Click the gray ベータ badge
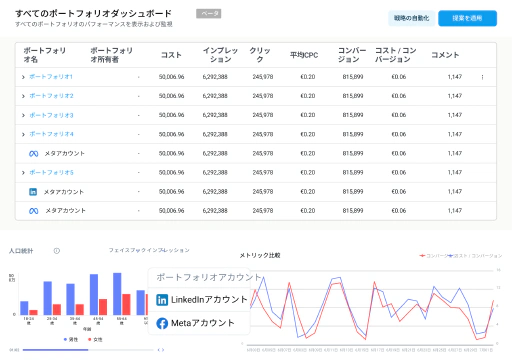The width and height of the screenshot is (512, 361). (209, 14)
